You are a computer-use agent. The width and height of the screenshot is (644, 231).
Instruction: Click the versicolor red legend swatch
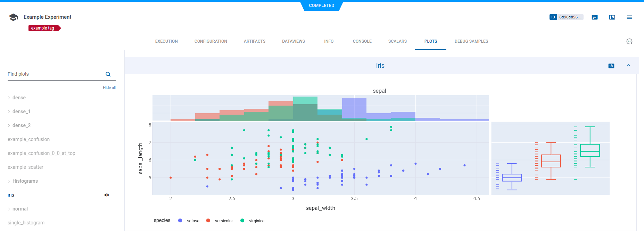pyautogui.click(x=208, y=221)
